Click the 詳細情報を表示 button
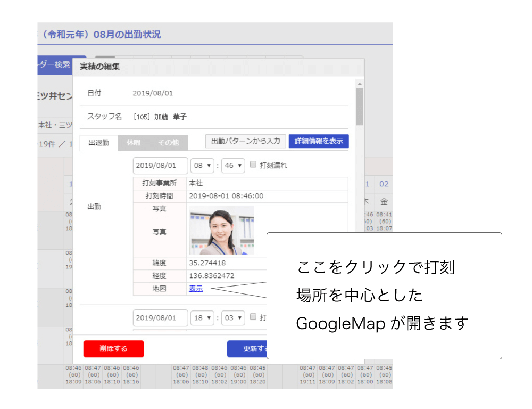The image size is (532, 409). click(x=319, y=141)
